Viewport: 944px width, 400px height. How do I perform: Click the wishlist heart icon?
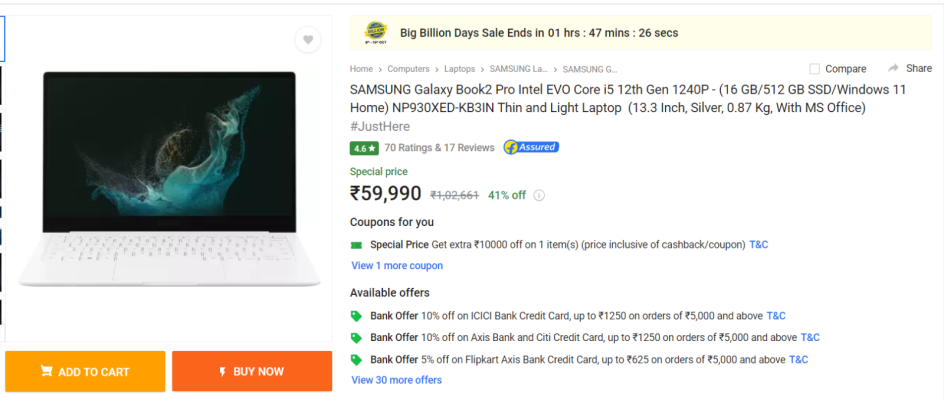[x=308, y=40]
